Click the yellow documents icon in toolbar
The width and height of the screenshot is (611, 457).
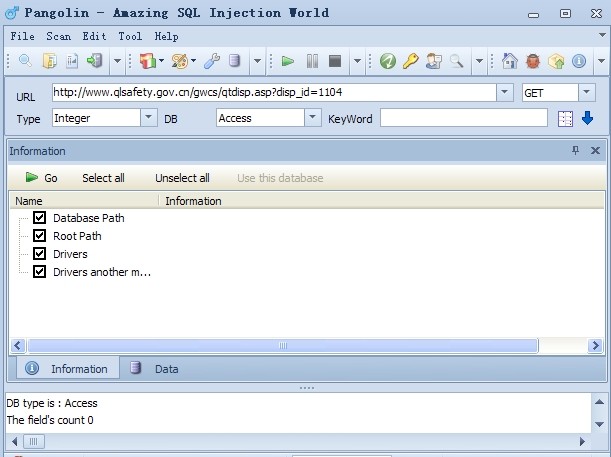click(49, 61)
